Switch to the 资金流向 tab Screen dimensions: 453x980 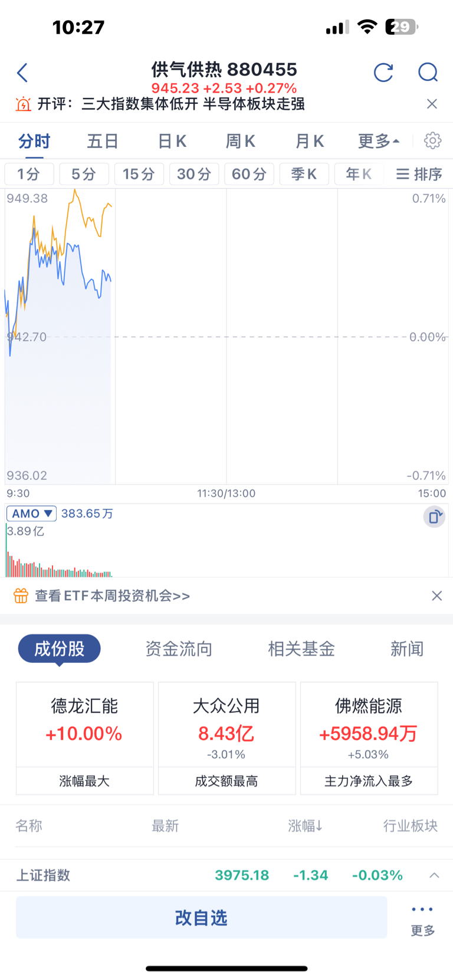(179, 649)
